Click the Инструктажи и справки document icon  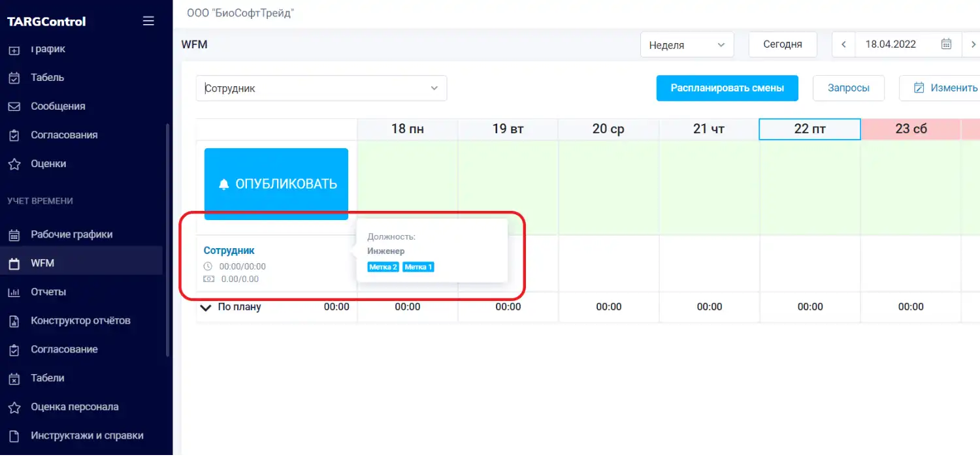tap(14, 436)
